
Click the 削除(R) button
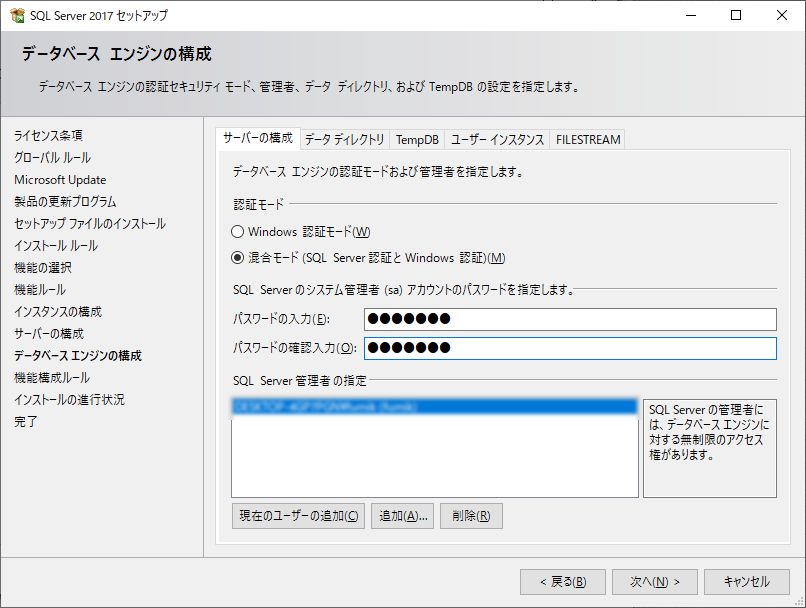coord(471,516)
